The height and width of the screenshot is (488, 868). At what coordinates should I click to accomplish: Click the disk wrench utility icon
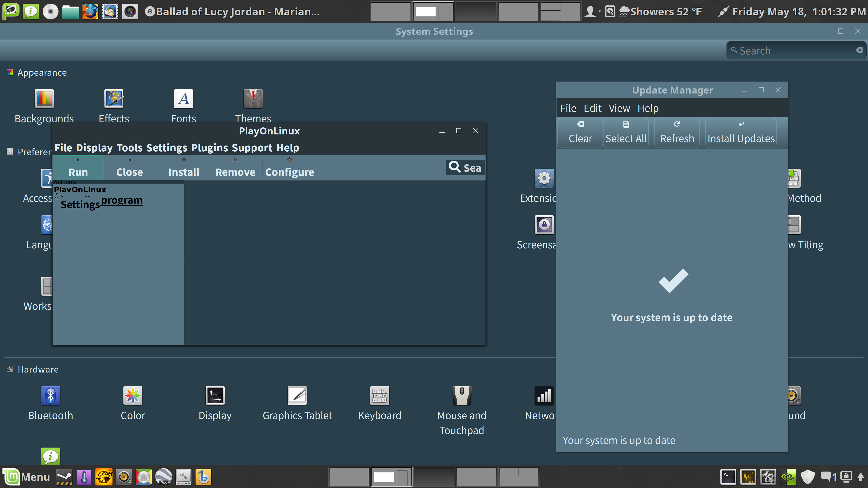(x=183, y=477)
